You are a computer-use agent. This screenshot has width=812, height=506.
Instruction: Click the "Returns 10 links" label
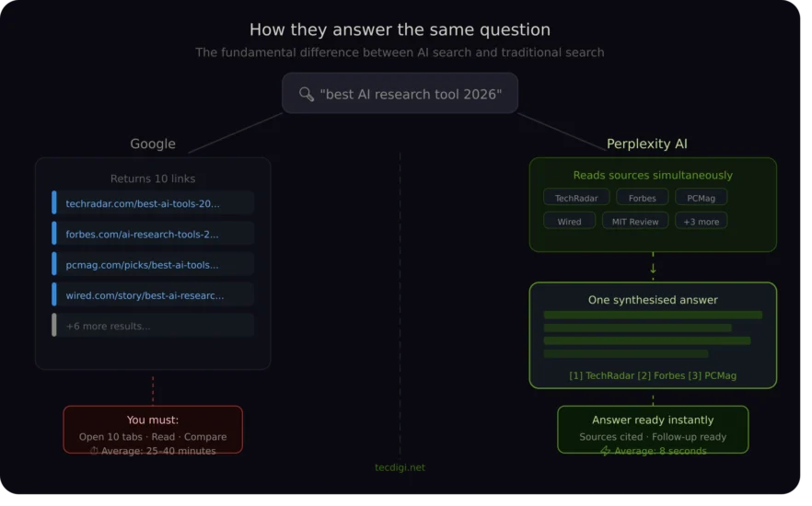[x=153, y=178]
